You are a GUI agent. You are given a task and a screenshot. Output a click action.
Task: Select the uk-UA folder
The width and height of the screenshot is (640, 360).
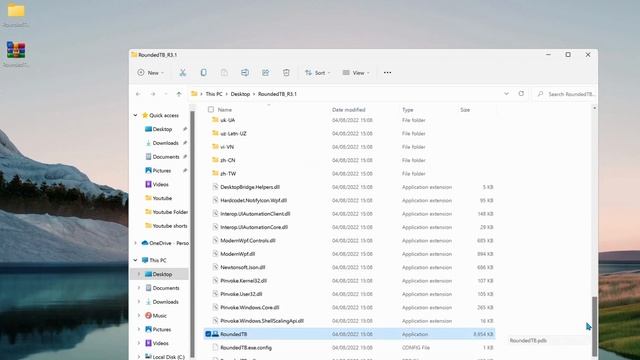tap(227, 120)
